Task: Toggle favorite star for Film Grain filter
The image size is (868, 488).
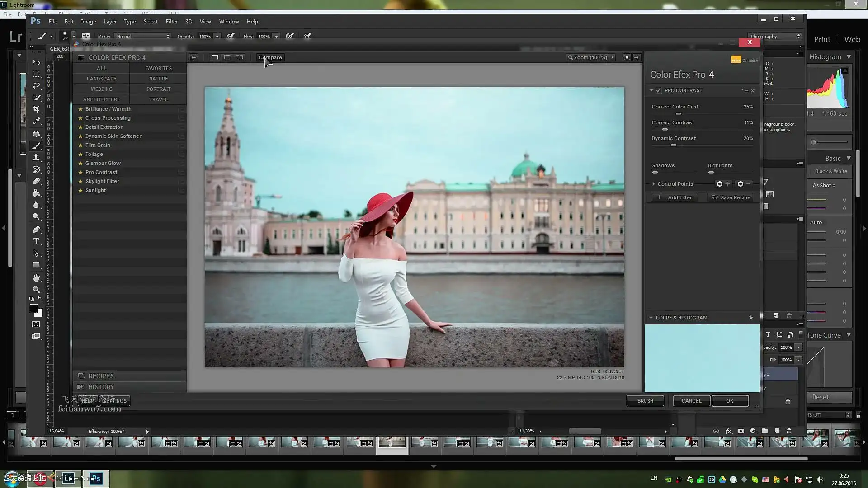Action: 80,145
